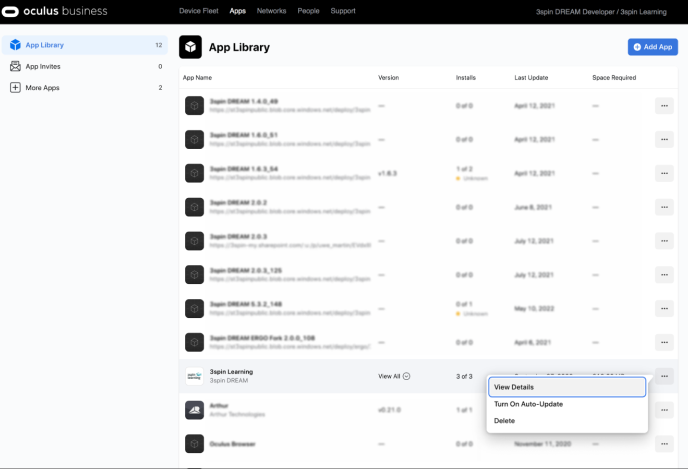
Task: Open options menu for 3spin DREAM 1.4.0_49
Action: click(664, 105)
